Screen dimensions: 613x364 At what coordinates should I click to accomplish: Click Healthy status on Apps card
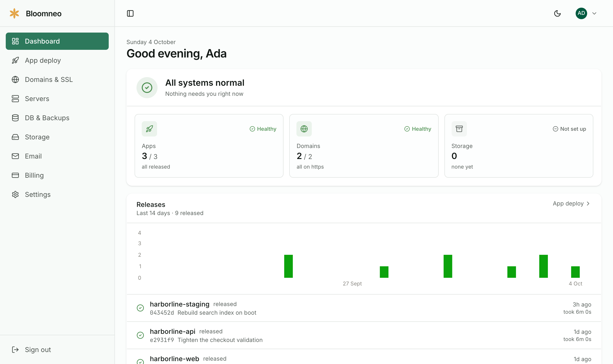[263, 129]
